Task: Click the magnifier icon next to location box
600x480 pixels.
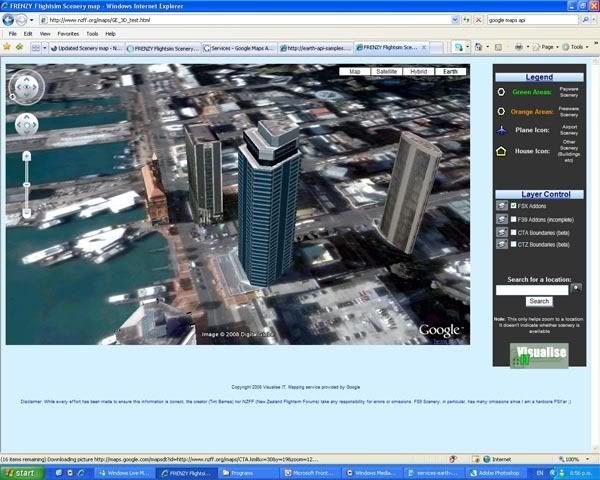Action: pyautogui.click(x=576, y=288)
